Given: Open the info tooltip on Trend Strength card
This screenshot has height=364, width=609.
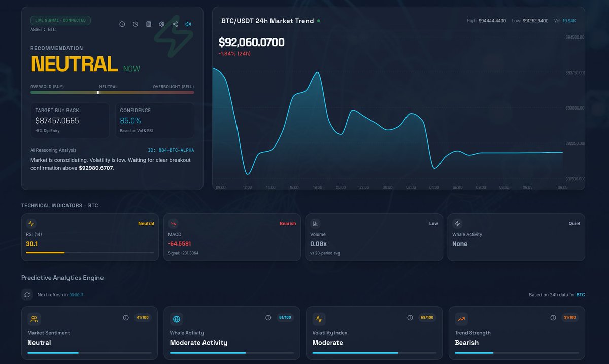Looking at the screenshot, I should (x=553, y=318).
